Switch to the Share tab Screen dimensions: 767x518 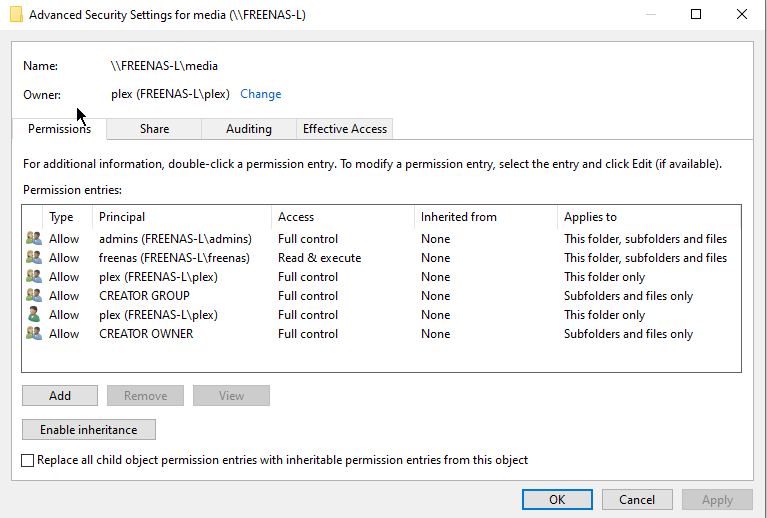pos(154,129)
